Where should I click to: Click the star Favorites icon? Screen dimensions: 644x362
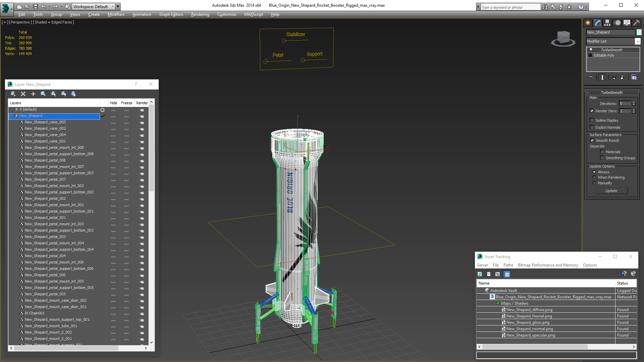pyautogui.click(x=569, y=7)
